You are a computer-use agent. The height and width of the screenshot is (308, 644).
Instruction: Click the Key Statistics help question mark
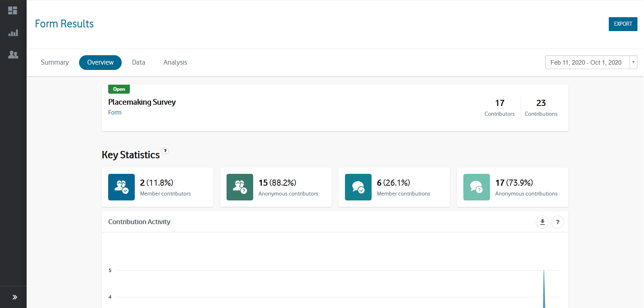click(x=165, y=151)
